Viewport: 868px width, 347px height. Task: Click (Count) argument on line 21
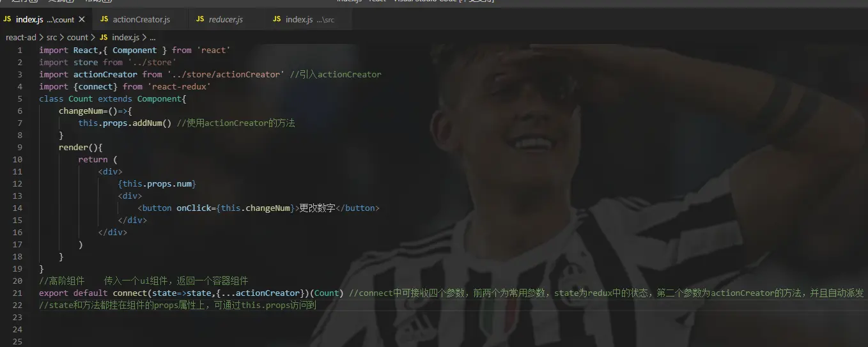tap(327, 293)
